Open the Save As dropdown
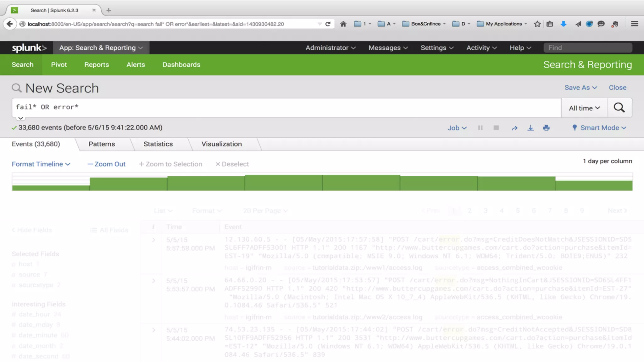The width and height of the screenshot is (644, 362). 580,88
